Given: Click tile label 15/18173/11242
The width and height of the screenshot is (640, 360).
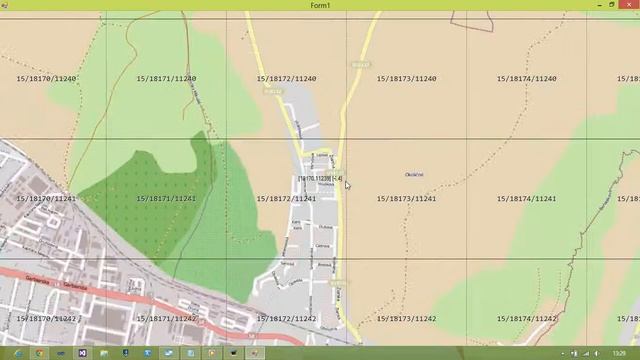Looking at the screenshot, I should 407,318.
